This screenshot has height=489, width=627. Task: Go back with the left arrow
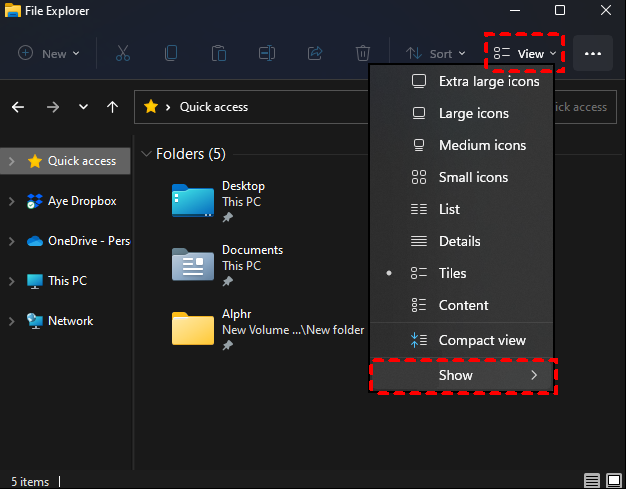[x=18, y=107]
